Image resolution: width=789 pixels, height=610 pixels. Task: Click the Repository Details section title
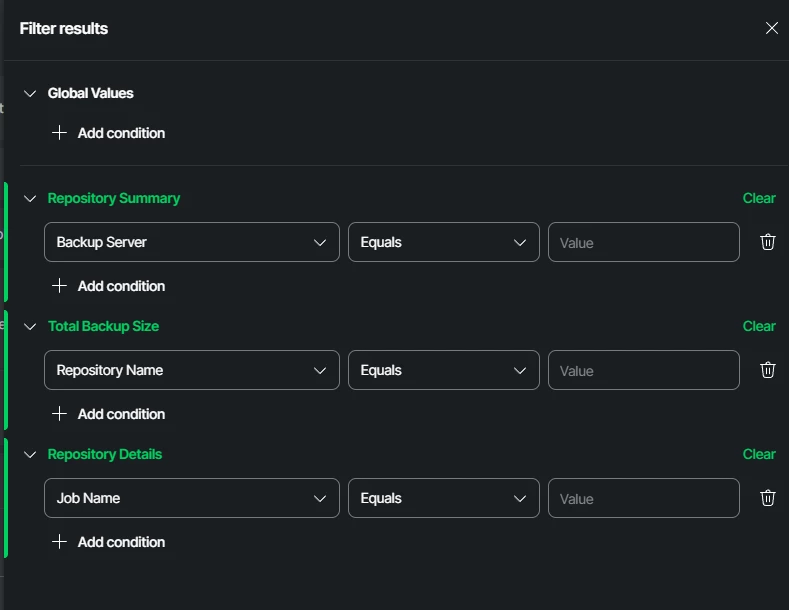click(x=105, y=454)
